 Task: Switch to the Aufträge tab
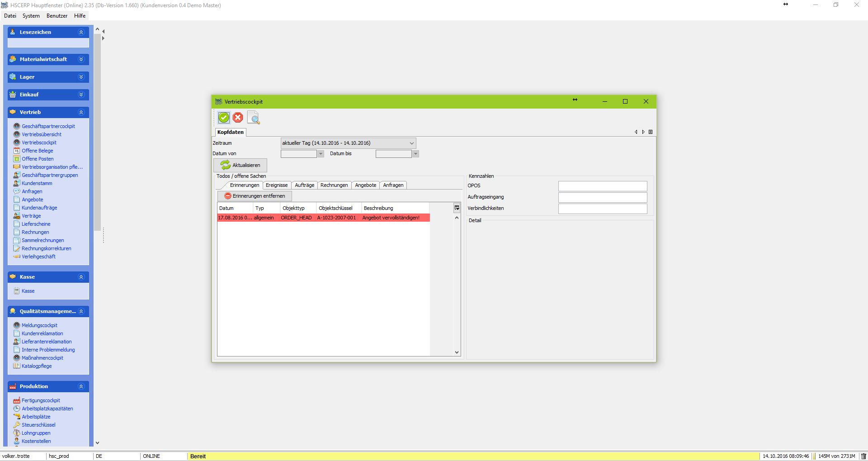[x=304, y=185]
